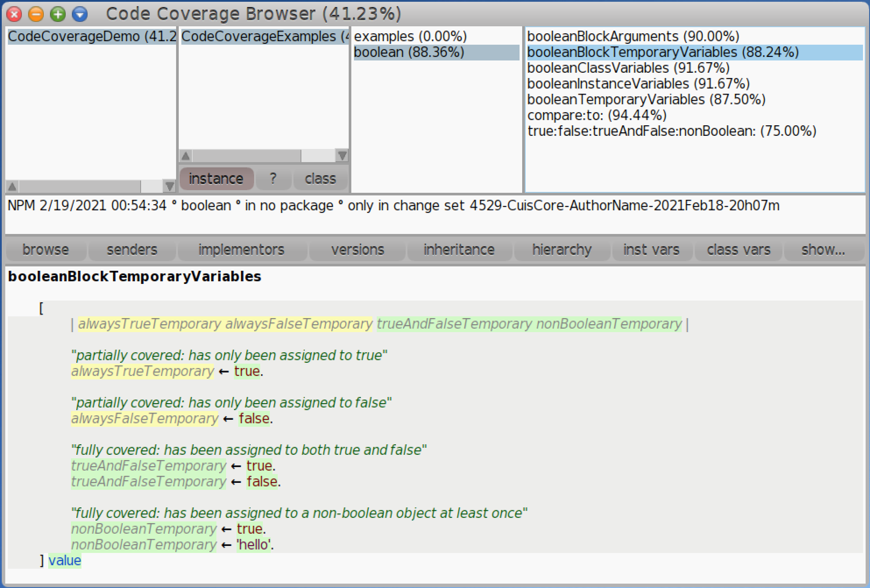
Task: Click right arrow of package list scrollbar
Action: (169, 187)
